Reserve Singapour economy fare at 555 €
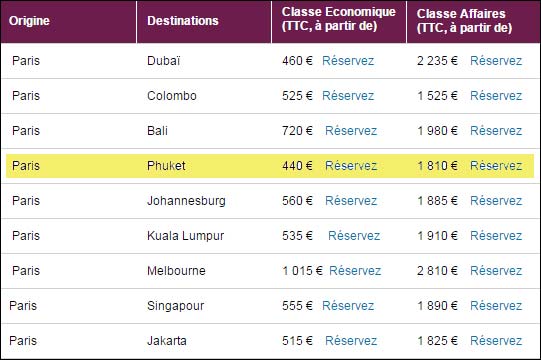 click(348, 306)
